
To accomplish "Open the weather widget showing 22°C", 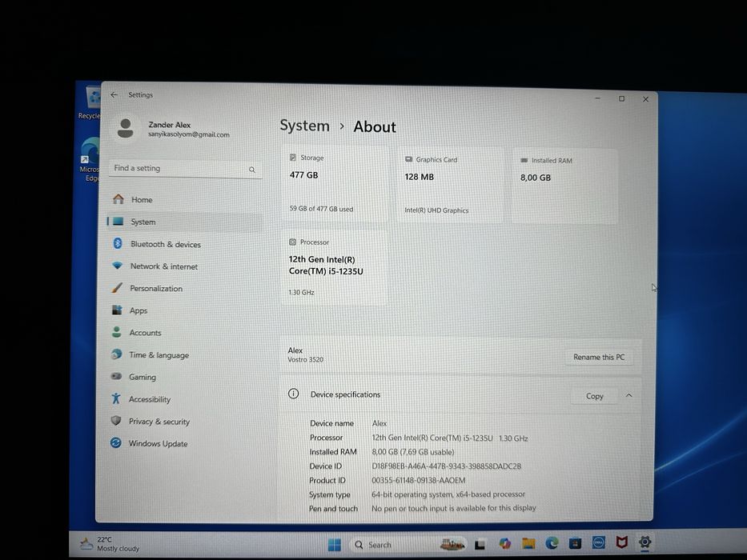I will (110, 544).
